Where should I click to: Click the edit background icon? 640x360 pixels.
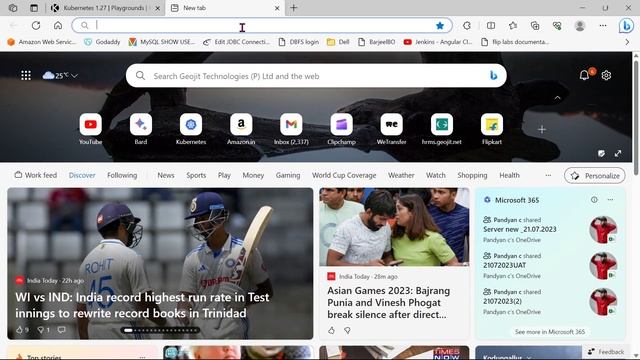pos(601,153)
